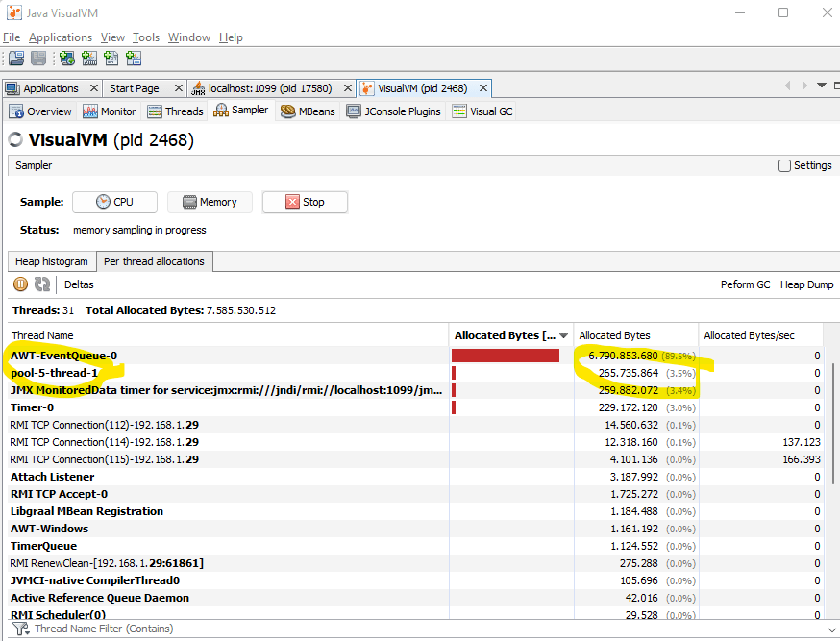Open the Load Snapshot toolbar icon
Screen dimensions: 840x641
pyautogui.click(x=16, y=59)
